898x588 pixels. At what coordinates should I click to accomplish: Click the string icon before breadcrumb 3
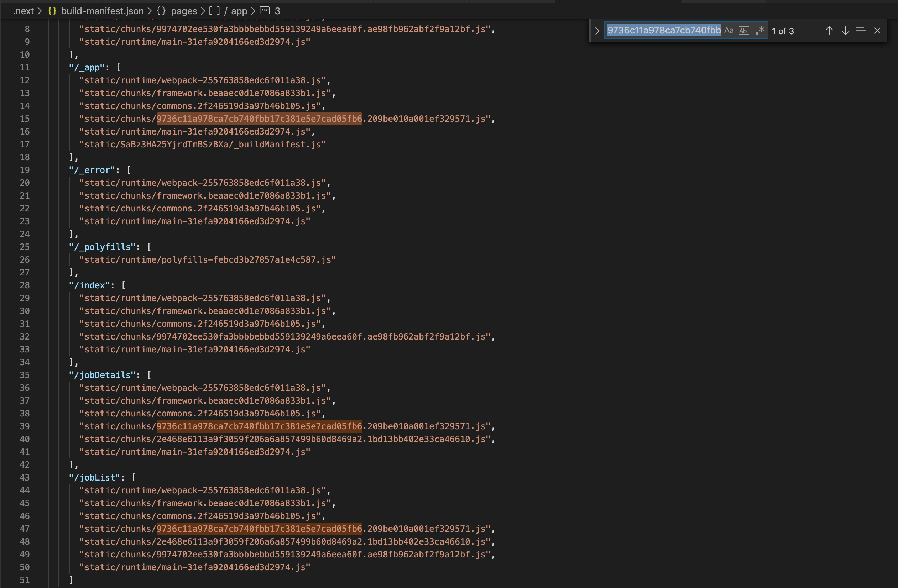pyautogui.click(x=265, y=11)
